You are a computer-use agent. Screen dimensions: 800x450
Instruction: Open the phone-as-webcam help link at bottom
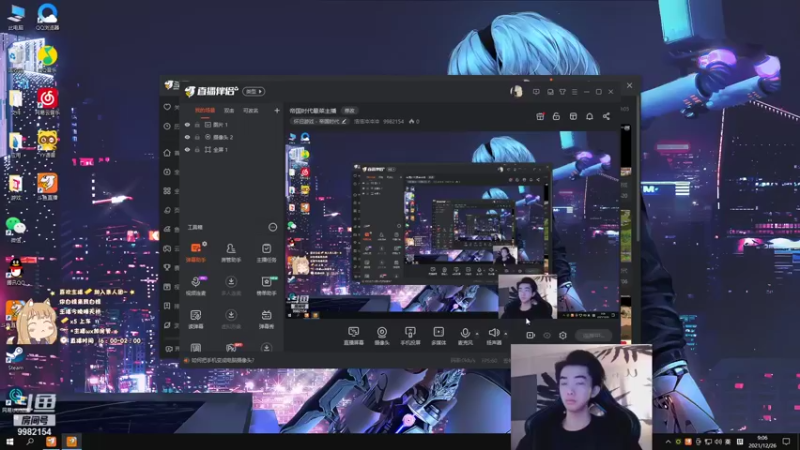click(222, 360)
